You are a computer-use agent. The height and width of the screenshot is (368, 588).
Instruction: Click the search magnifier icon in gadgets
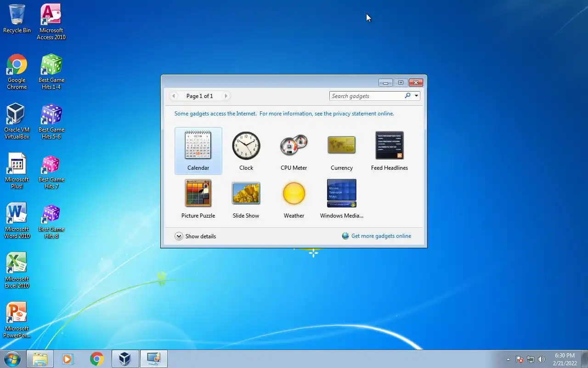tap(407, 96)
